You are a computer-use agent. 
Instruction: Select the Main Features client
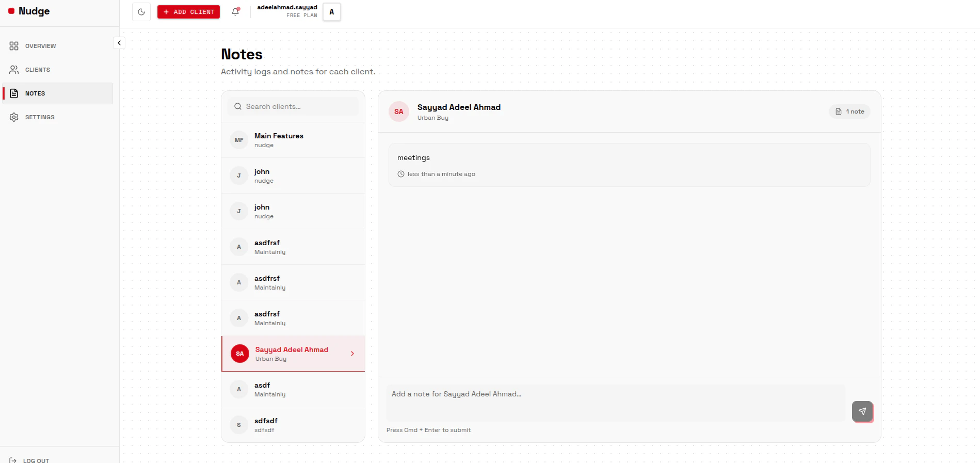(293, 140)
